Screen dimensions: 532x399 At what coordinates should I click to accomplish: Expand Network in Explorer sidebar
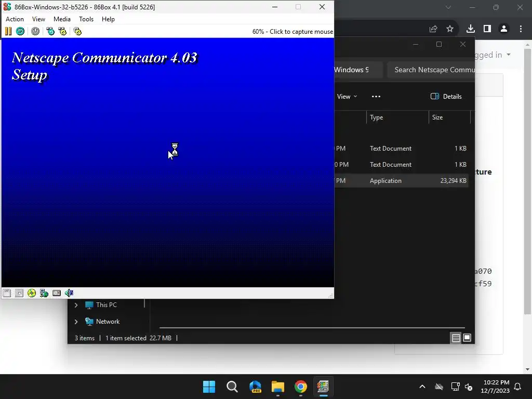76,322
